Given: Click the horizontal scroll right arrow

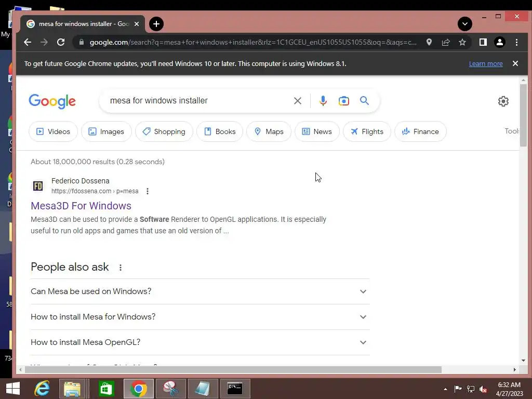Looking at the screenshot, I should (x=515, y=369).
